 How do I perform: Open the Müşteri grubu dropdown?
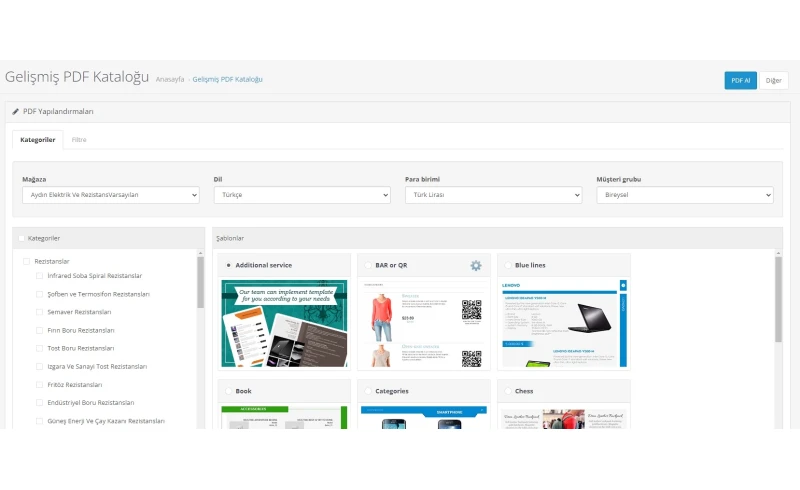(x=685, y=195)
